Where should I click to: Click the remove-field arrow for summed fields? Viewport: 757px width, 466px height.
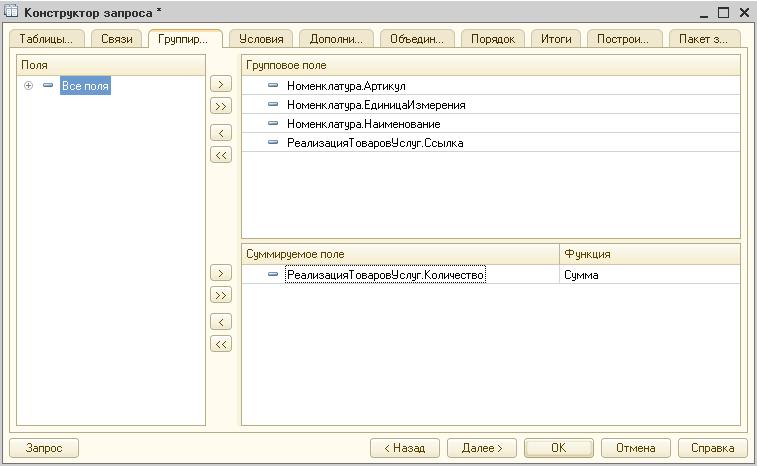point(221,322)
